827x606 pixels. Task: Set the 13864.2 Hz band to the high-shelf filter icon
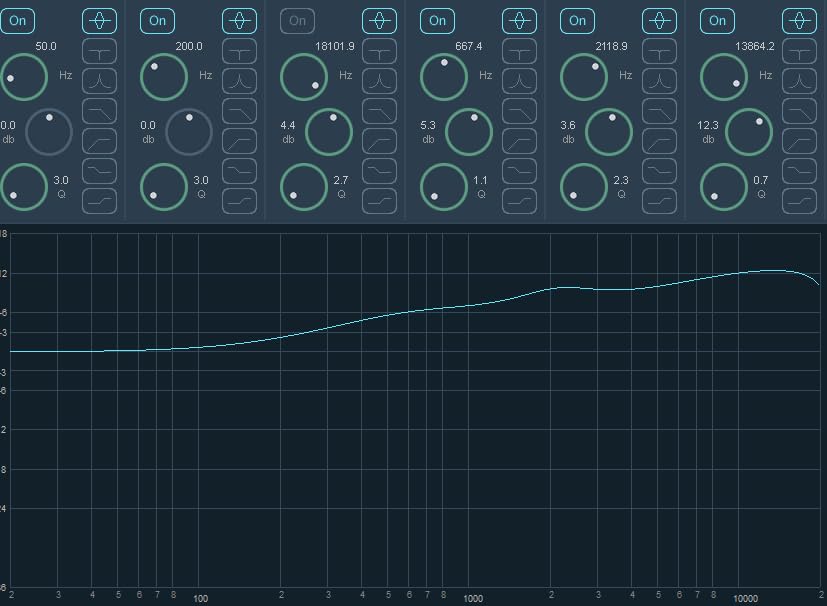(800, 201)
